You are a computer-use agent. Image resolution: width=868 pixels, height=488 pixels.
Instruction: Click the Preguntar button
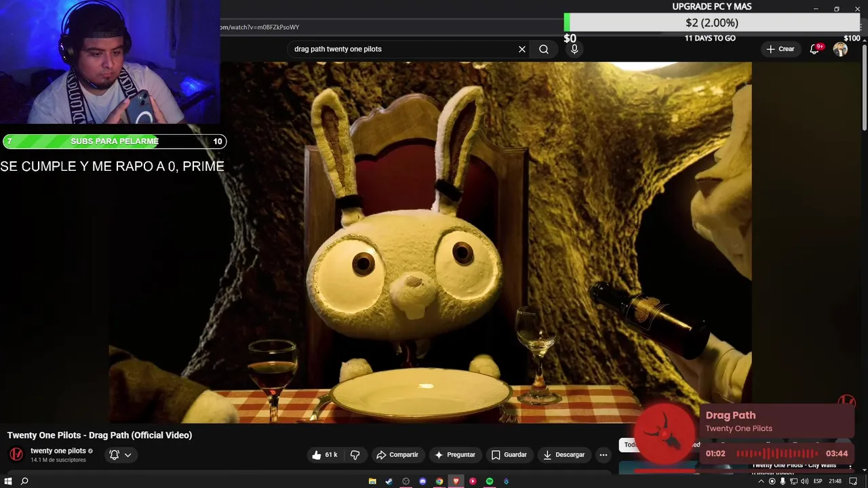coord(454,455)
